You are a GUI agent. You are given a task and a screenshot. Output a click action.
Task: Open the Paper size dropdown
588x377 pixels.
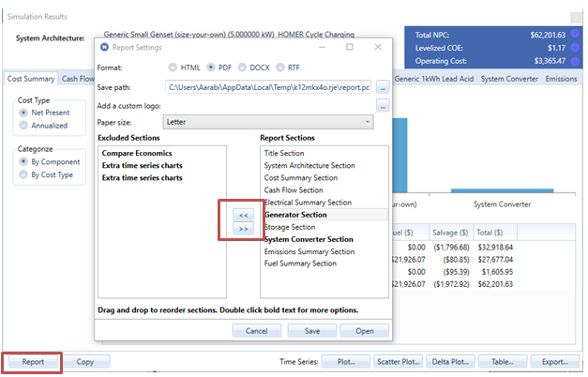click(267, 122)
